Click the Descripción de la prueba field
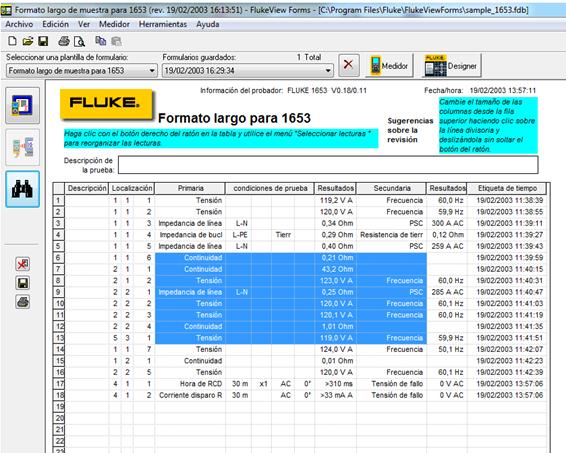Viewport: 566px width, 453px height. click(x=328, y=165)
